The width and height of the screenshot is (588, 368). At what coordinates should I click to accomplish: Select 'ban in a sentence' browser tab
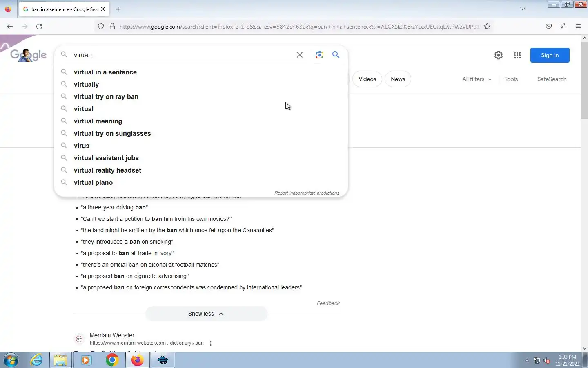[x=64, y=9]
